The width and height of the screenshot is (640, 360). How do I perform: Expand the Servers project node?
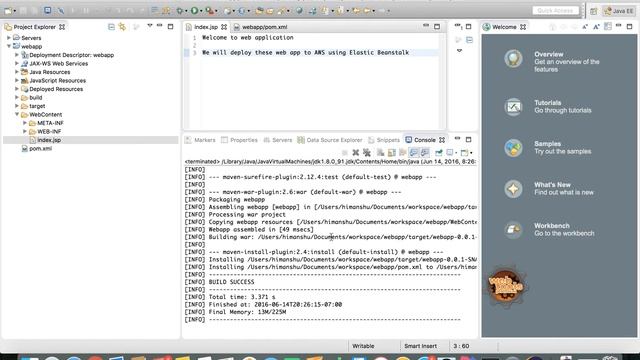coord(9,38)
